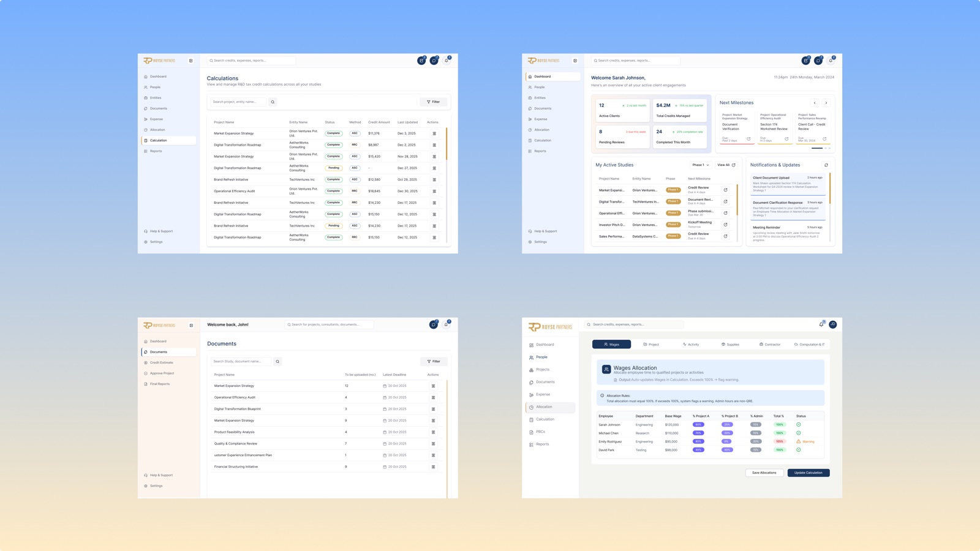Click Product Feasibility Analysis row action icon
Viewport: 980px width, 551px height.
(433, 432)
